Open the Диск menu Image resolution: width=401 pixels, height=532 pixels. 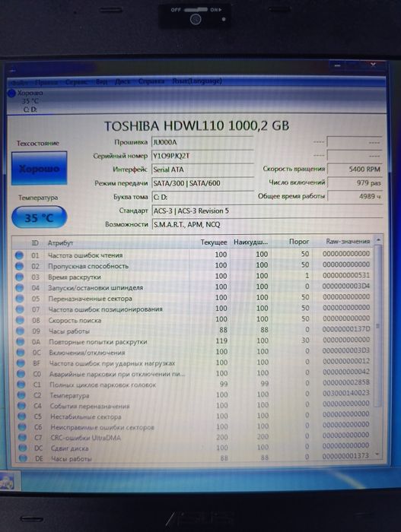(x=123, y=81)
